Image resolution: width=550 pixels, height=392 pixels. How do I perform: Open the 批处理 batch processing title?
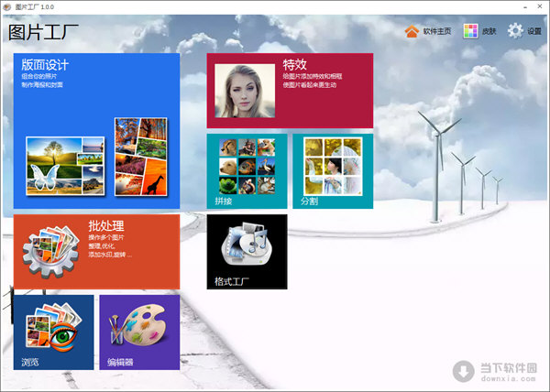coord(106,225)
